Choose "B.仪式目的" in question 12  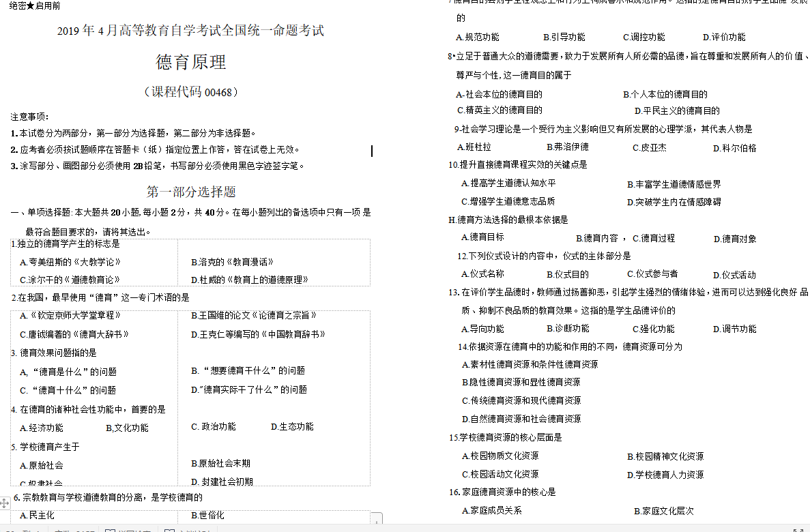pos(568,274)
